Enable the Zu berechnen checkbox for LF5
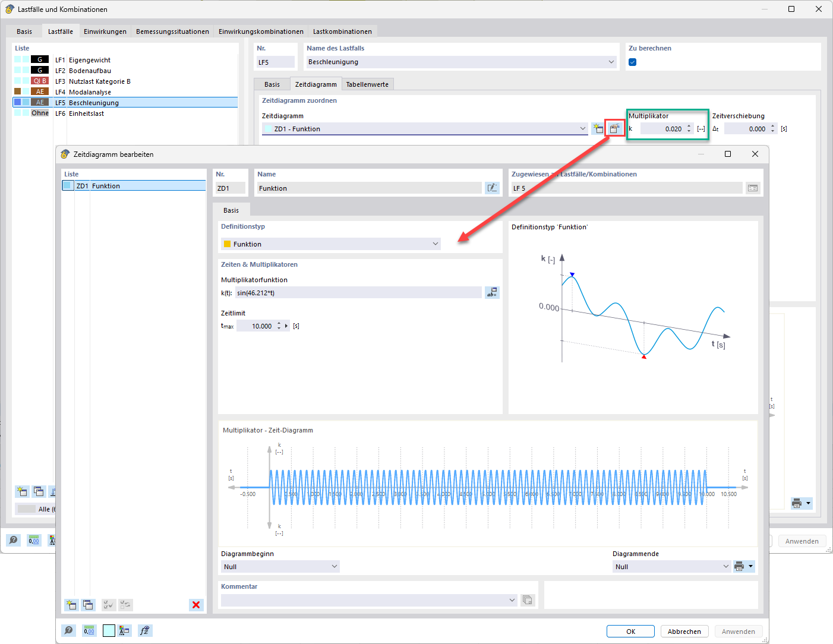Screen dimensions: 833x644 click(x=632, y=61)
